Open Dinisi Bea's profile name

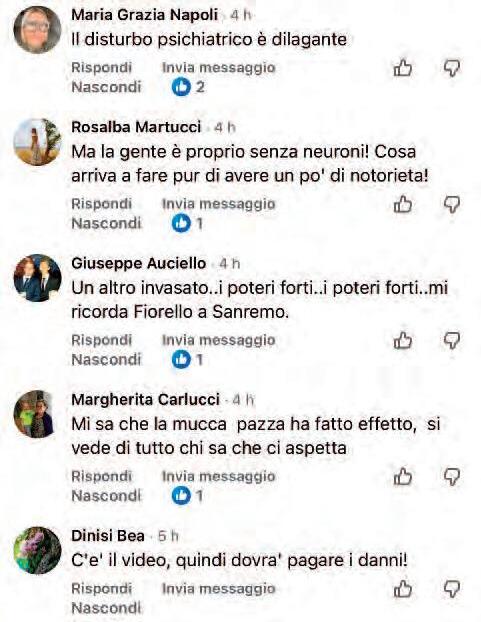click(x=108, y=536)
